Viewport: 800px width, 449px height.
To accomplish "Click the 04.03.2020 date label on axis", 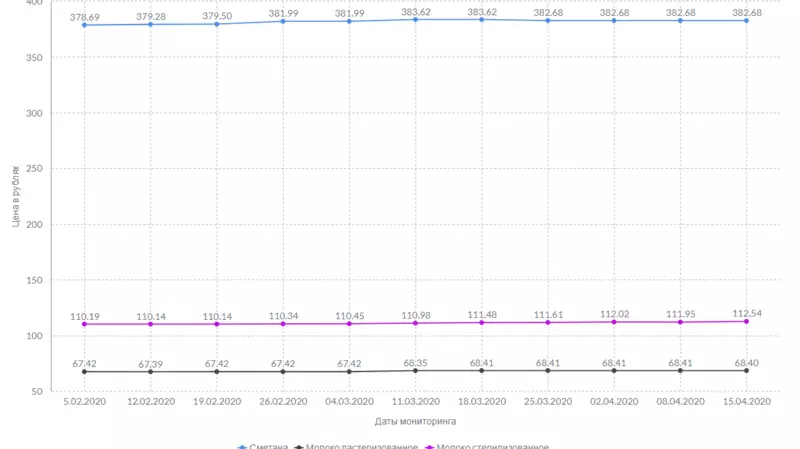I will click(x=349, y=401).
